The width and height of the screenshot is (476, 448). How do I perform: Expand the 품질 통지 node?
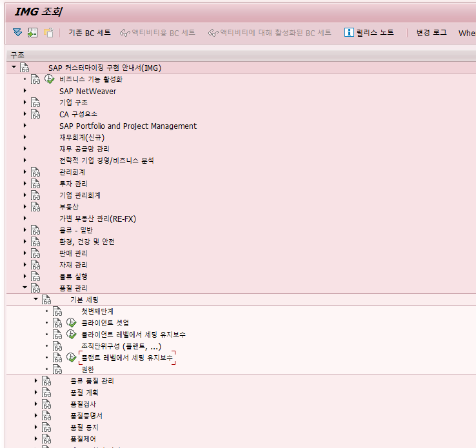coord(36,427)
